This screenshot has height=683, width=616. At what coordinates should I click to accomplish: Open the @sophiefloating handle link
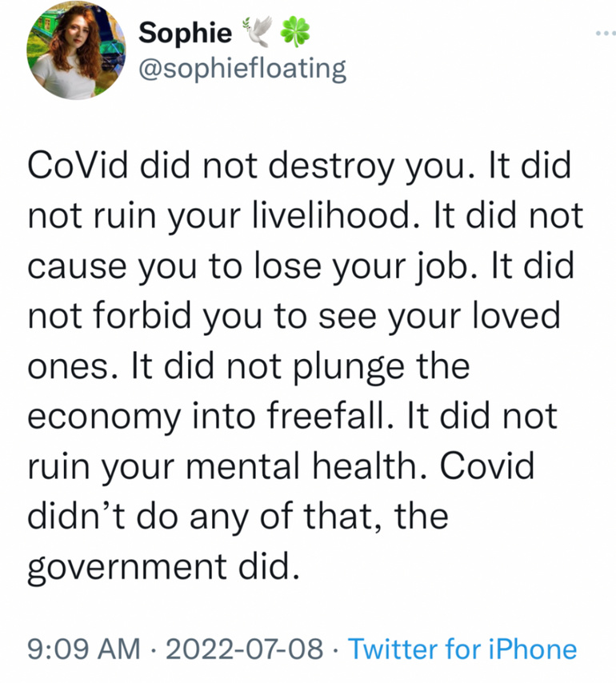pos(243,70)
